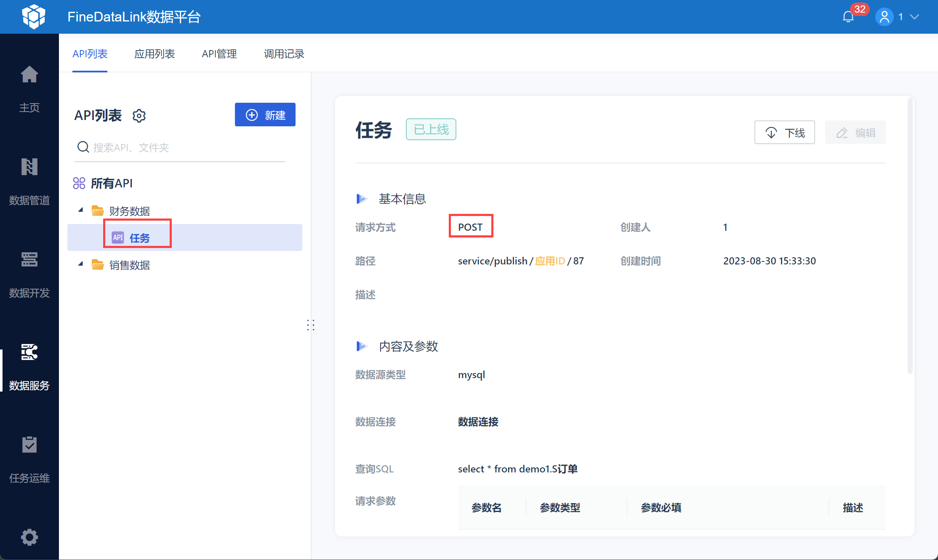Switch to the API管理 tab

[x=219, y=54]
